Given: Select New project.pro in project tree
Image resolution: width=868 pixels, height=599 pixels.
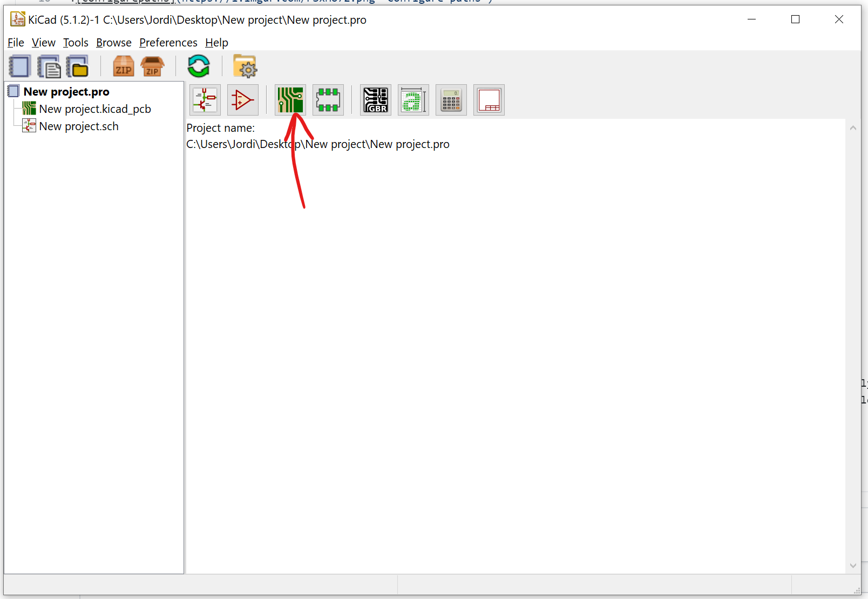Looking at the screenshot, I should tap(66, 92).
